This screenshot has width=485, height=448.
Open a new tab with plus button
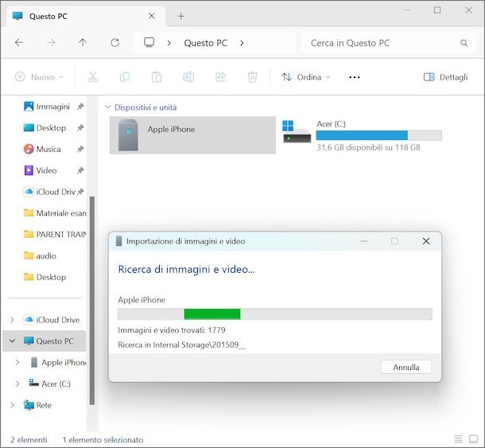click(x=181, y=16)
